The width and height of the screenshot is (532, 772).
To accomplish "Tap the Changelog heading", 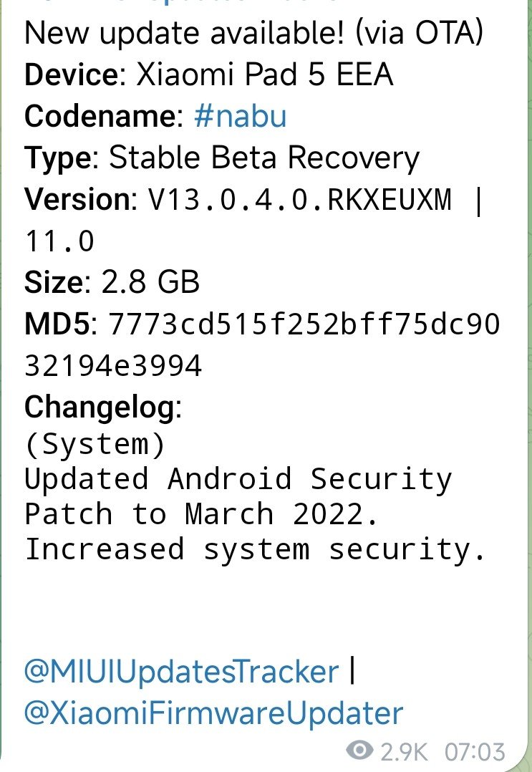I will click(100, 407).
